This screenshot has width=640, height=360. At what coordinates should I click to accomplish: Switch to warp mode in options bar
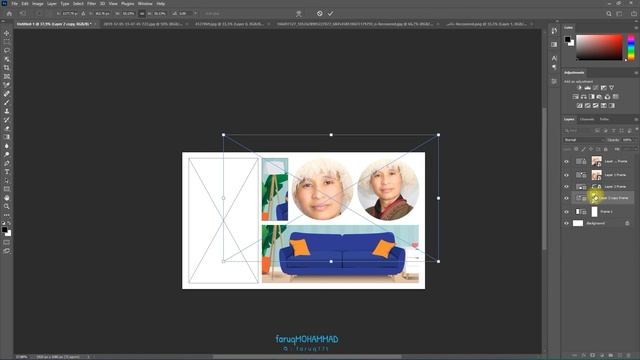299,13
